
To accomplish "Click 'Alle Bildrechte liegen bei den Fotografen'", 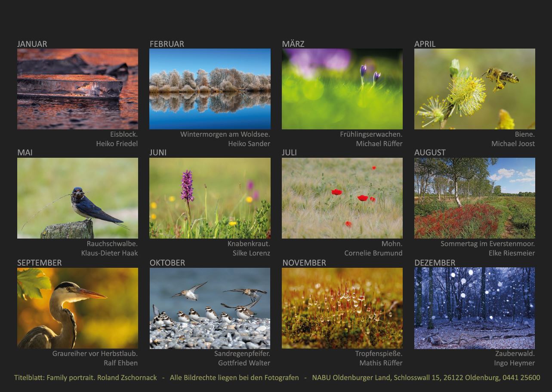I will pos(234,378).
